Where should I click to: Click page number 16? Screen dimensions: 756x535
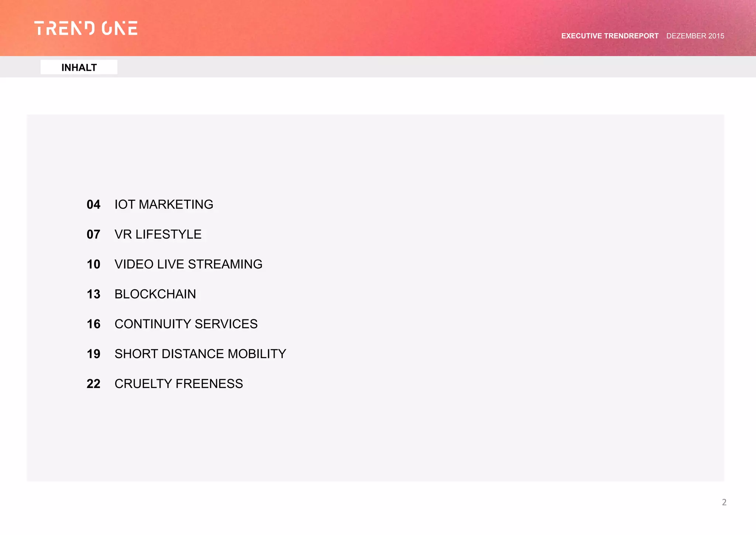(x=93, y=324)
